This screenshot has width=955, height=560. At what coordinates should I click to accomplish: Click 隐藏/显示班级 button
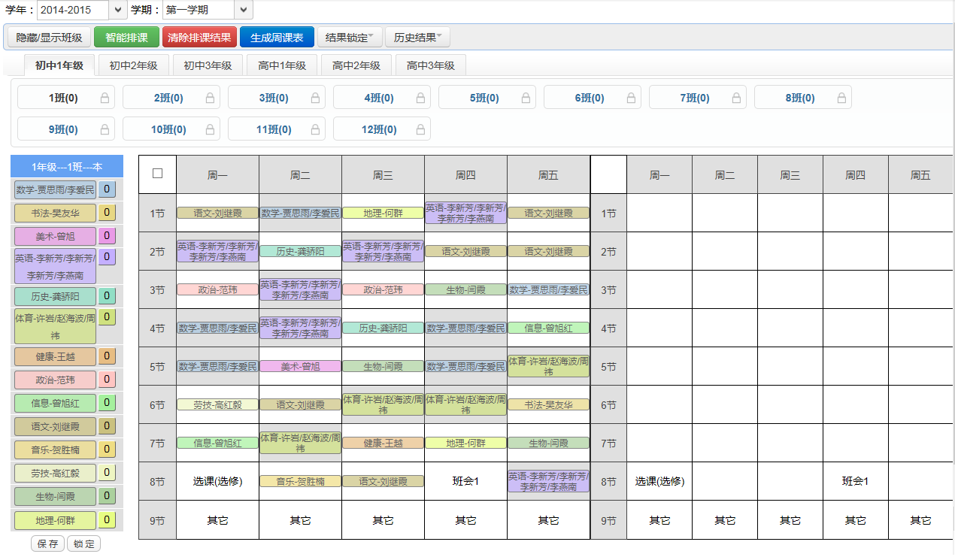point(48,38)
